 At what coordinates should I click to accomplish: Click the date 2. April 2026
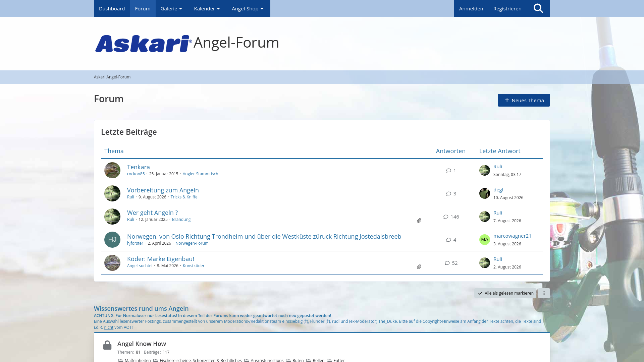click(159, 243)
